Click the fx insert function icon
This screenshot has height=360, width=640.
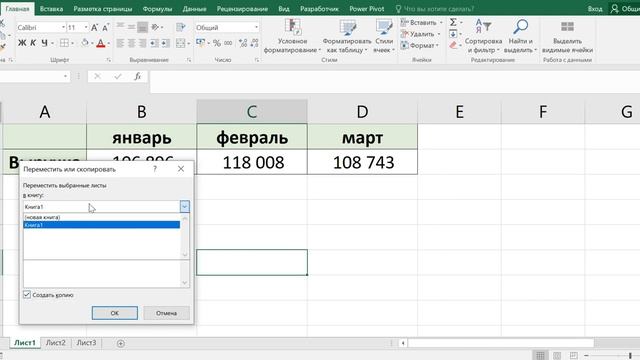click(x=138, y=76)
